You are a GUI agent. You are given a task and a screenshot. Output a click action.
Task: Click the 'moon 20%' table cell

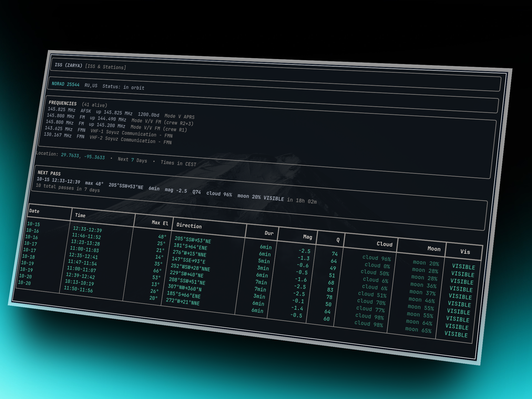[426, 263]
